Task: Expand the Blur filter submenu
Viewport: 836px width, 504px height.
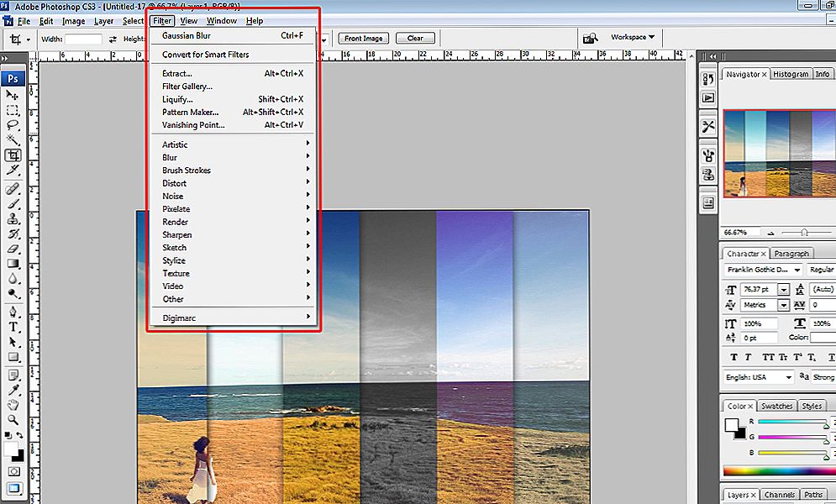Action: pos(233,157)
